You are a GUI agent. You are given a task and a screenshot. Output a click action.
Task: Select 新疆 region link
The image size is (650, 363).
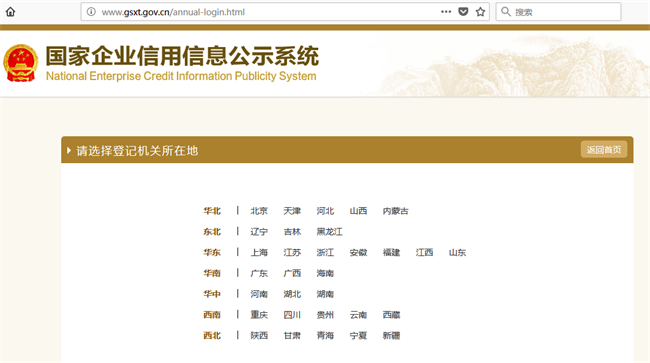point(391,335)
